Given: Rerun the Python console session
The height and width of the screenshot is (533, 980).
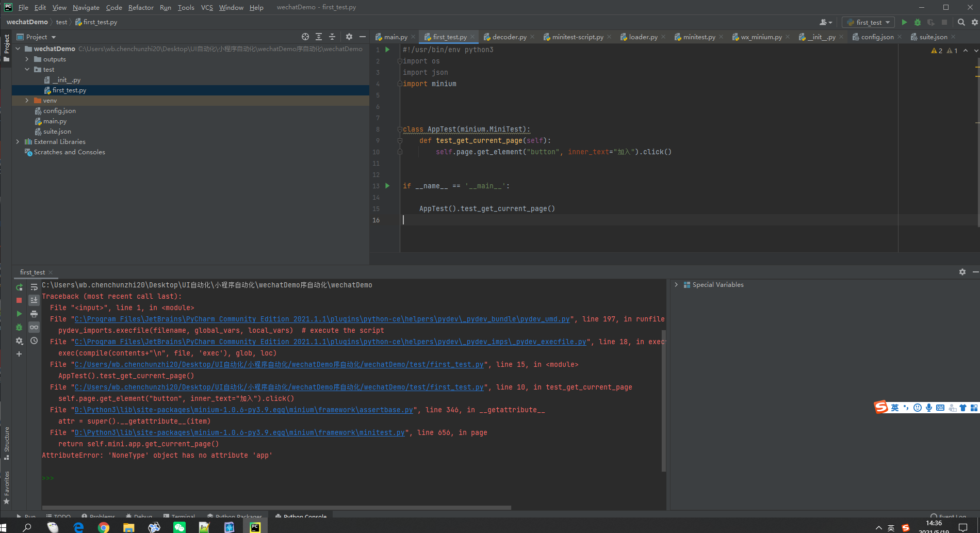Looking at the screenshot, I should pyautogui.click(x=19, y=287).
